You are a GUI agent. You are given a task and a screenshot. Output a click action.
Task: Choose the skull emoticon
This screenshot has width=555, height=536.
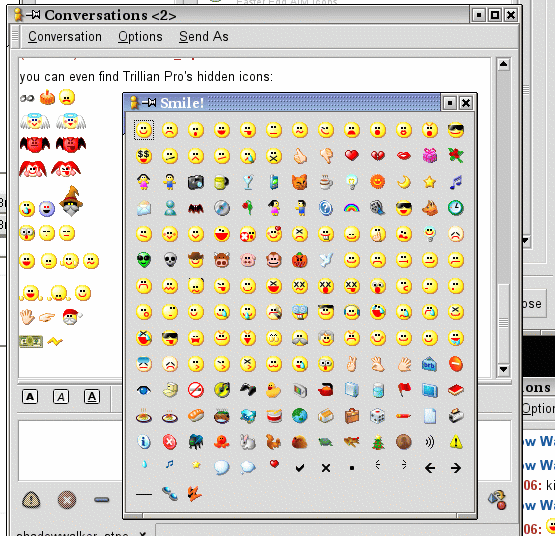[x=170, y=260]
